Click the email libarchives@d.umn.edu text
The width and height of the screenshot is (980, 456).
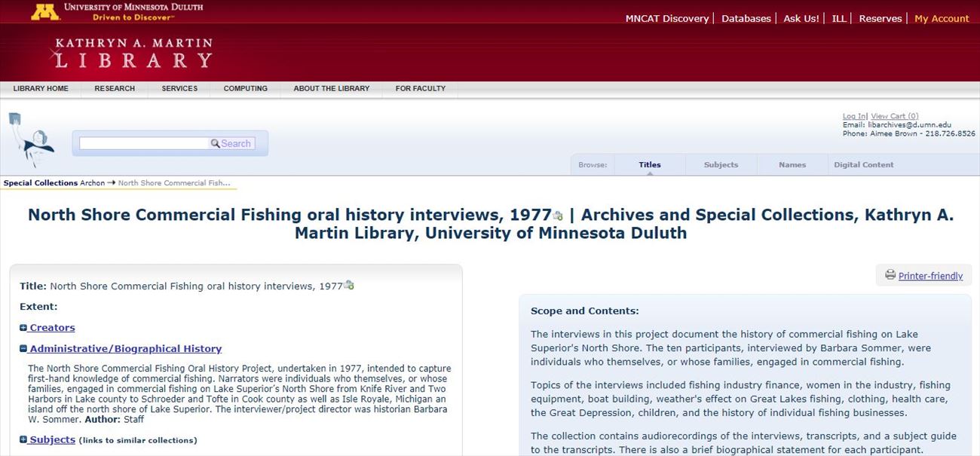[x=897, y=125]
